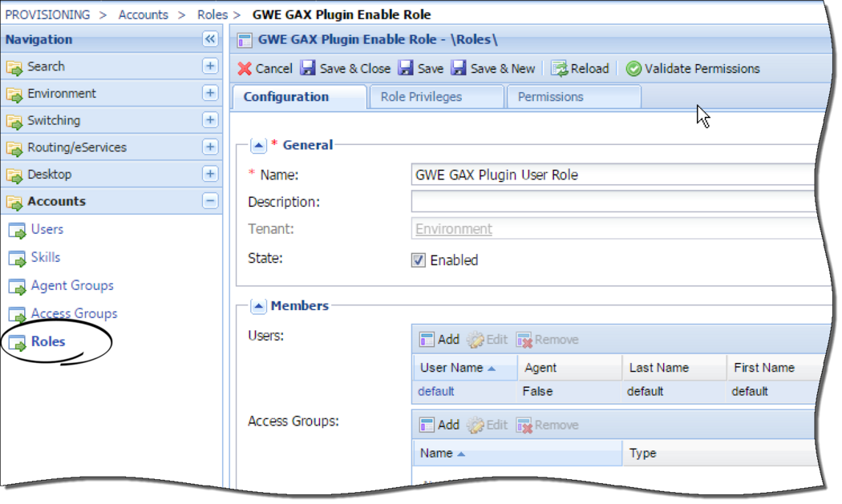Toggle the Enabled state checkbox
Screen dimensions: 842x504
[x=419, y=260]
